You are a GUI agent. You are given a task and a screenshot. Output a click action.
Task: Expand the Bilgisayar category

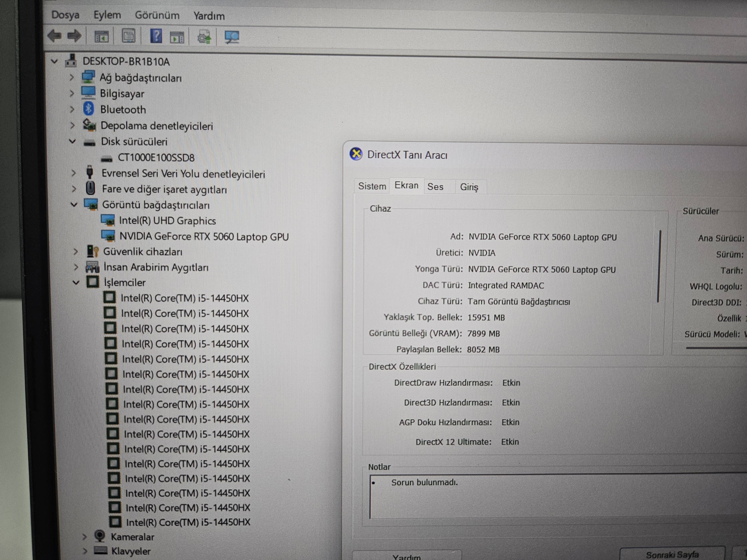point(72,93)
